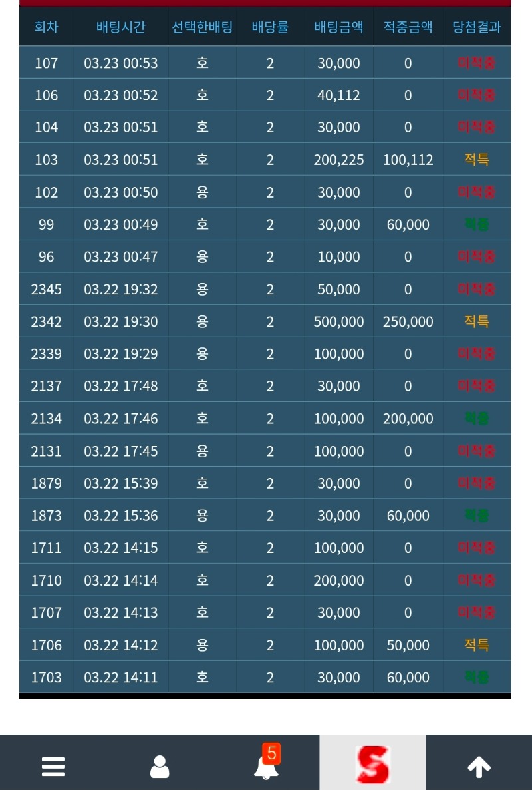Tap the 500,000 betting amount cell

[x=338, y=321]
